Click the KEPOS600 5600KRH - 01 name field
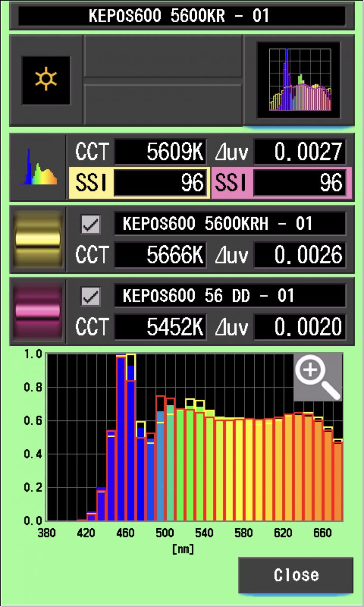364x607 pixels. point(229,224)
